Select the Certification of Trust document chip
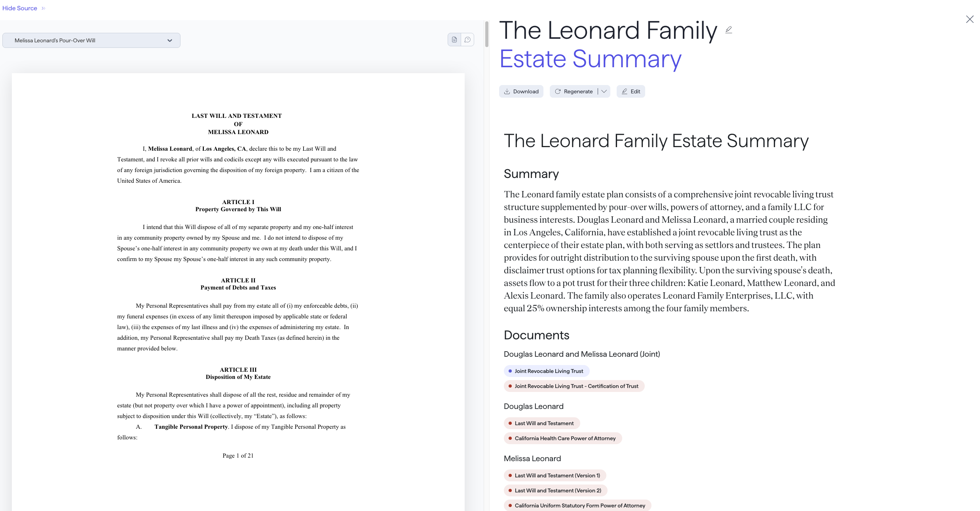This screenshot has width=980, height=511. (x=574, y=386)
